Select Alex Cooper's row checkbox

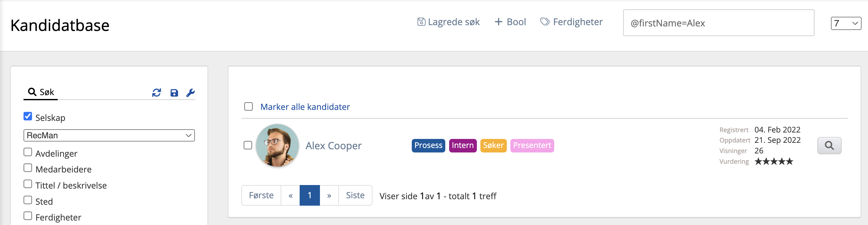click(x=248, y=145)
